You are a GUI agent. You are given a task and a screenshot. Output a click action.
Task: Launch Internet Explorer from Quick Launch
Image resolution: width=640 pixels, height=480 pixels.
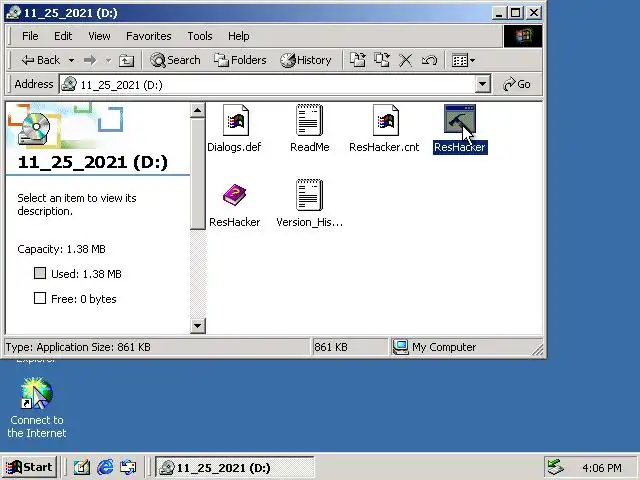click(105, 467)
